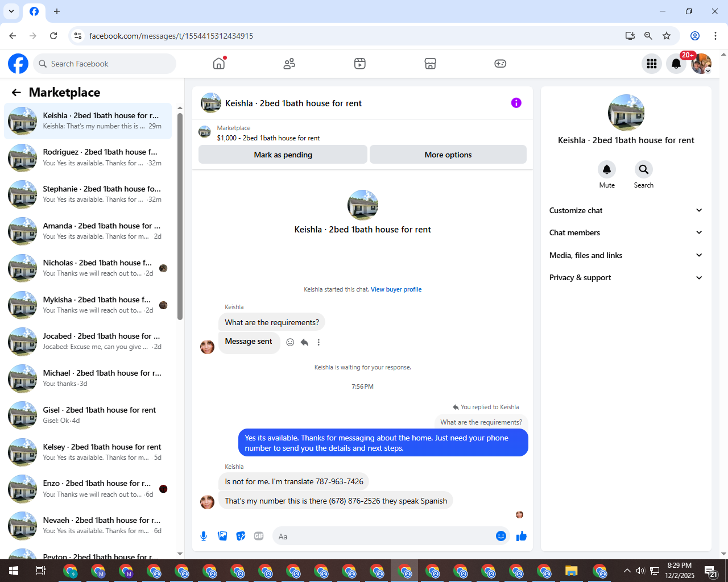Open the tab search dropdown arrow
The image size is (728, 582).
click(x=11, y=11)
